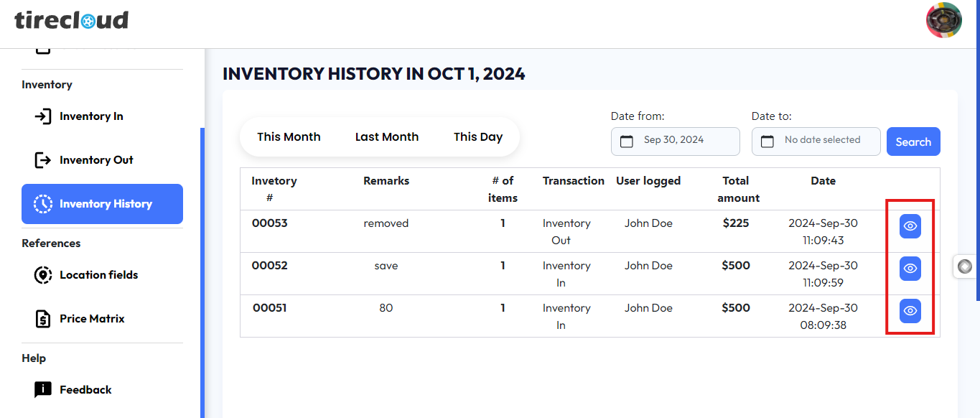
Task: Click the floating gray circle widget
Action: tap(965, 266)
